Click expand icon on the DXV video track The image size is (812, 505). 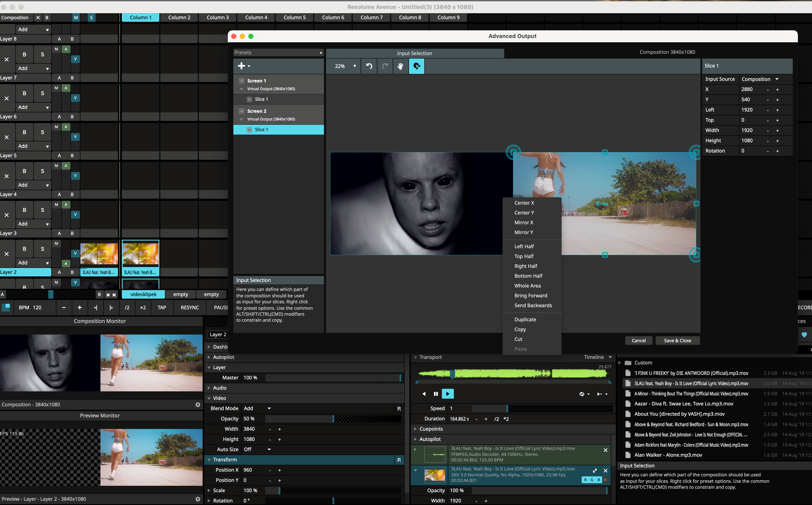pyautogui.click(x=594, y=471)
